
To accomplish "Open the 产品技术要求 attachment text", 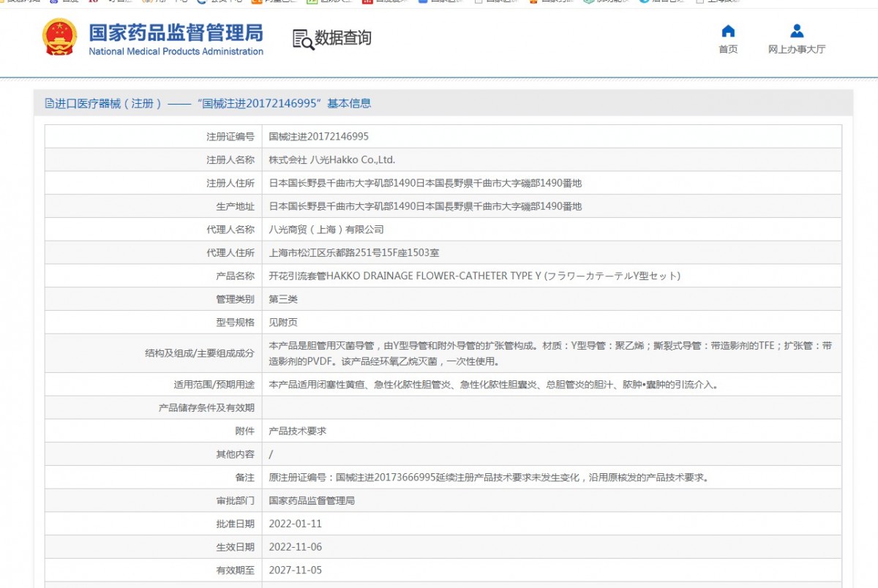I will 298,431.
